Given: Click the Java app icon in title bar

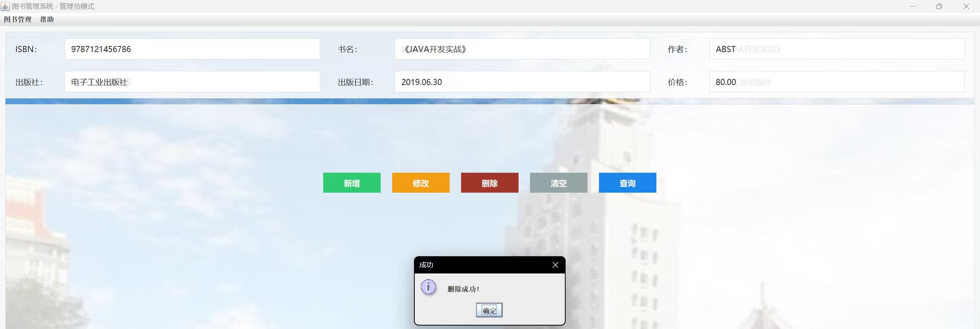Looking at the screenshot, I should tap(5, 6).
